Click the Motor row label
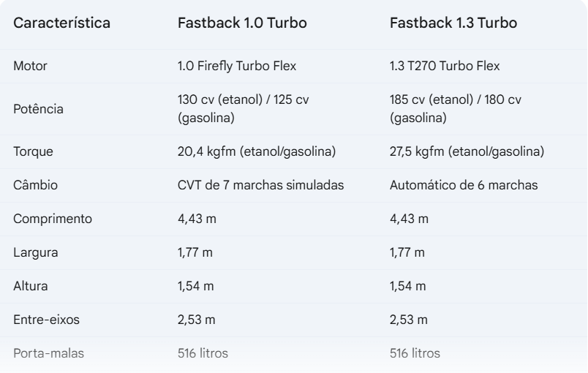588x373 pixels. coord(30,66)
